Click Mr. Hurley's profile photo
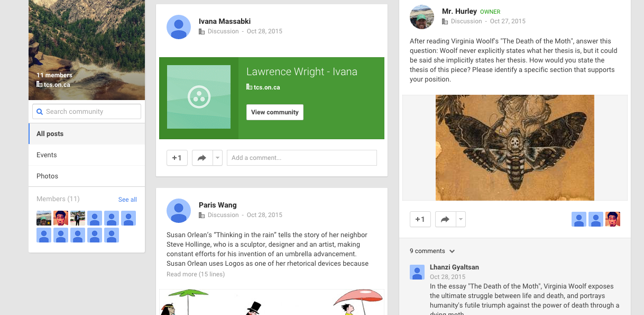This screenshot has width=644, height=315. tap(422, 17)
